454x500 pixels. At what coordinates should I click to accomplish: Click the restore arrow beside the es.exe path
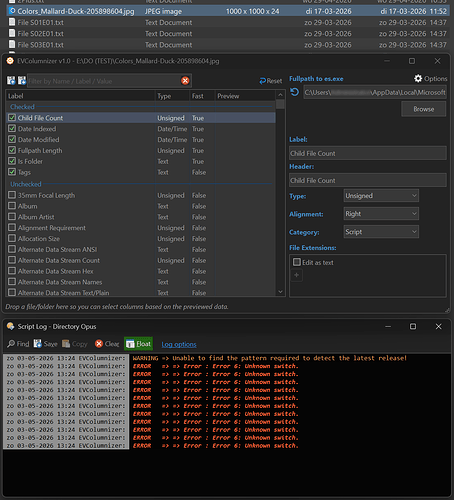pos(294,92)
